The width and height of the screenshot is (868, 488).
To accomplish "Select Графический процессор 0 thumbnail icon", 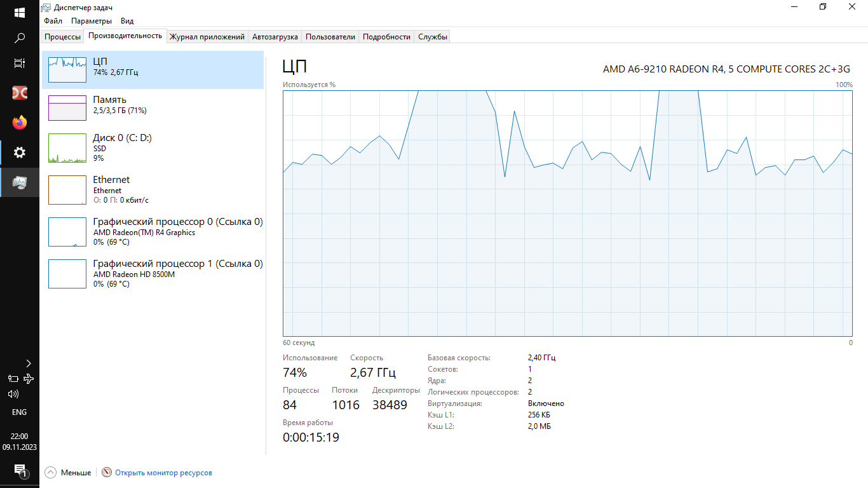I will click(x=67, y=232).
